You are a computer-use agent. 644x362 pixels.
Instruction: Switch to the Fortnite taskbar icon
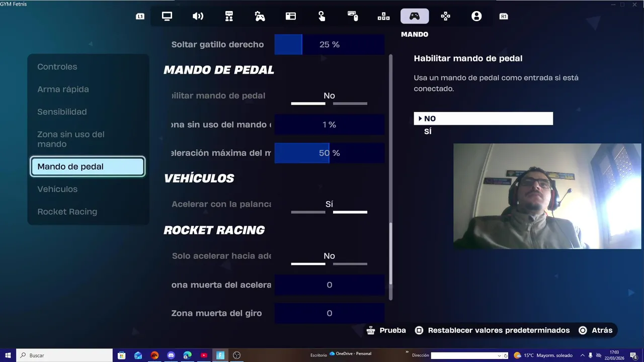[220, 355]
